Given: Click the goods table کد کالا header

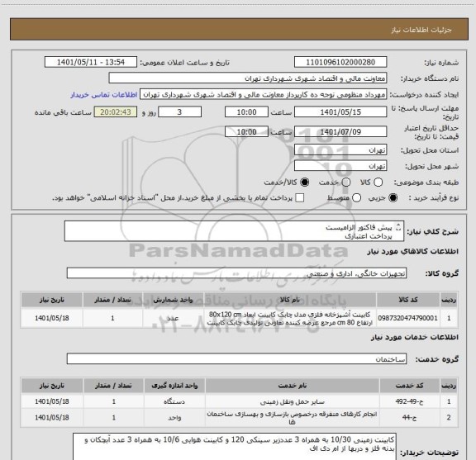Looking at the screenshot, I should click(x=407, y=300).
